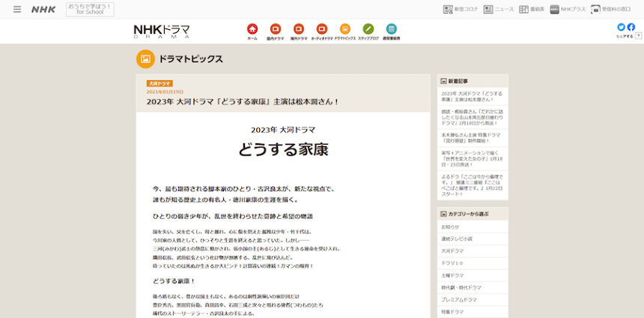Open the sidebar article about 山本周五郎日替わりドラマ
Image resolution: width=644 pixels, height=318 pixels.
tap(473, 117)
